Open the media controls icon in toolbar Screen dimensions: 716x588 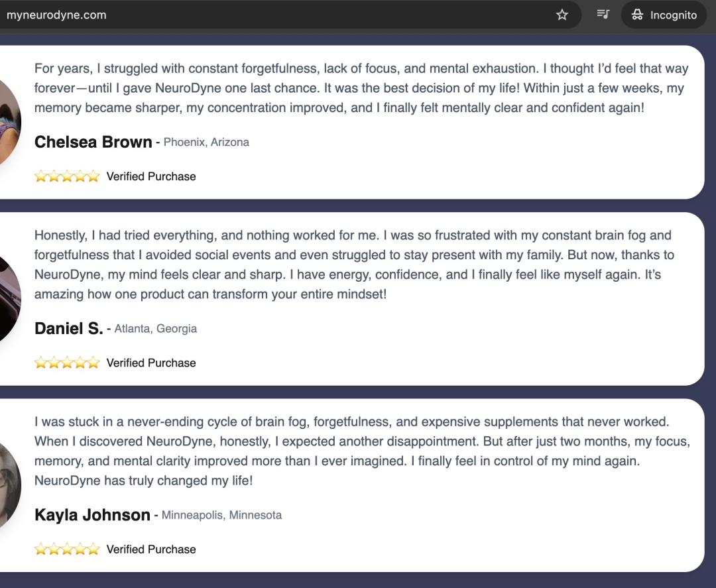(603, 15)
